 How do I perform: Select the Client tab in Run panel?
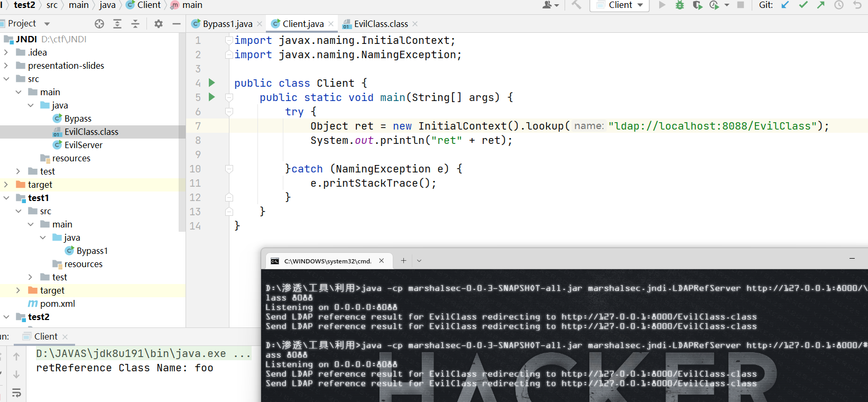45,336
